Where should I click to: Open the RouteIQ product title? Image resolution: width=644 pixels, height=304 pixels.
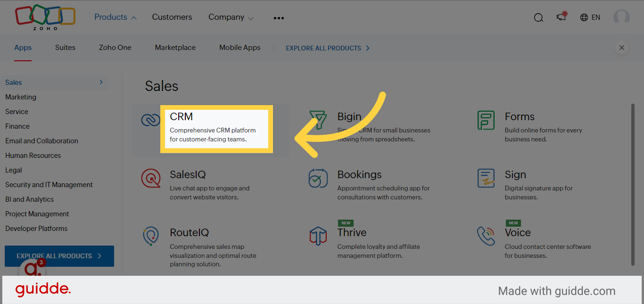189,233
